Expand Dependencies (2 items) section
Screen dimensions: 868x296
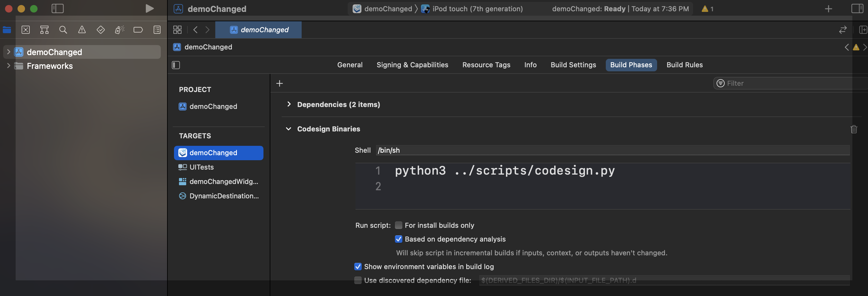[x=289, y=104]
